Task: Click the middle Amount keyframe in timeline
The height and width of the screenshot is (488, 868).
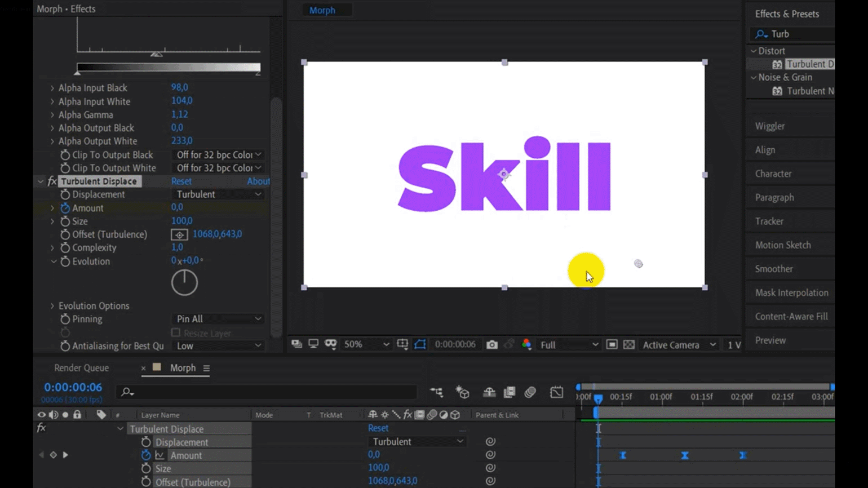Action: pos(685,455)
